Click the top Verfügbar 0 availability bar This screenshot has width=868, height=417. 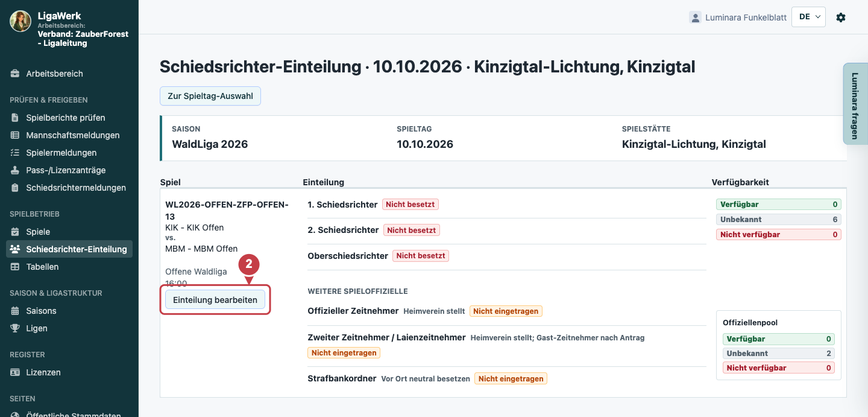coord(779,205)
